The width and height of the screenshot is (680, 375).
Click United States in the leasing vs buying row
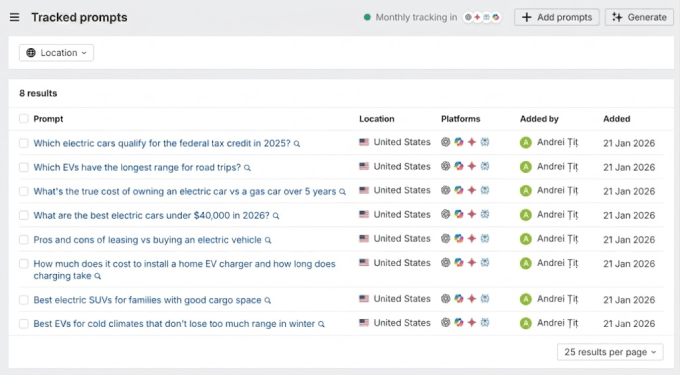coord(402,238)
